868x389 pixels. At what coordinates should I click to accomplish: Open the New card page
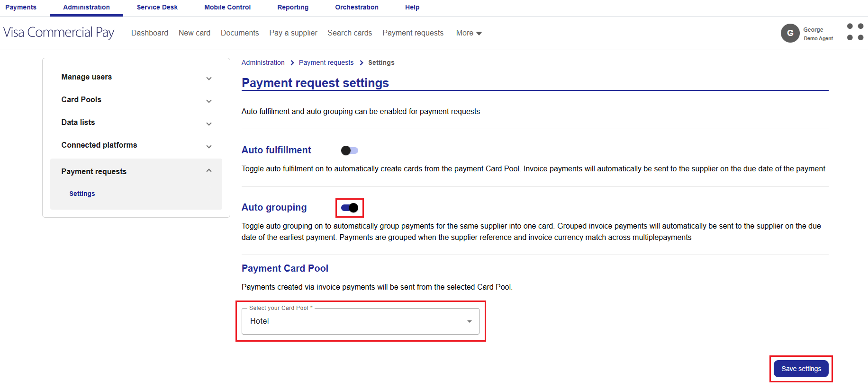tap(194, 33)
